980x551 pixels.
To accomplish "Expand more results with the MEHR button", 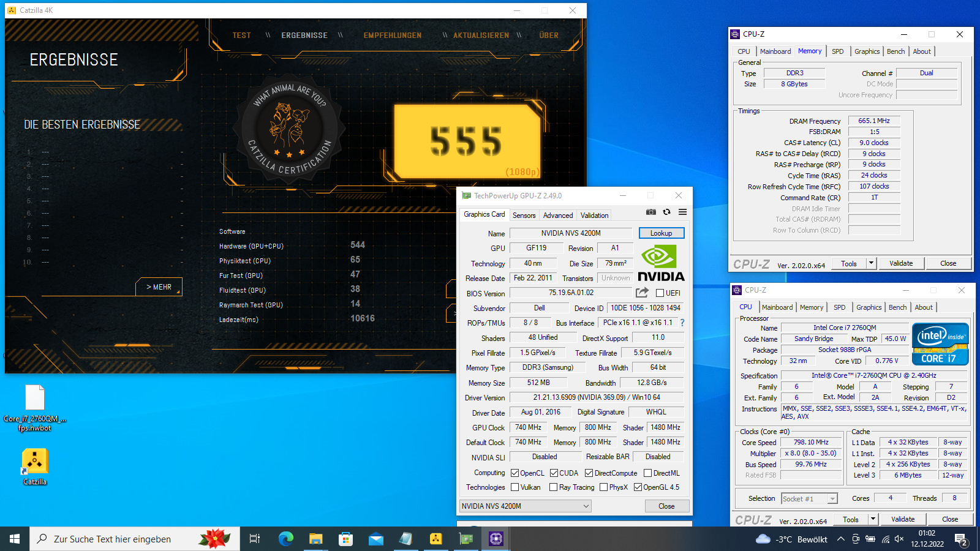I will tap(159, 287).
